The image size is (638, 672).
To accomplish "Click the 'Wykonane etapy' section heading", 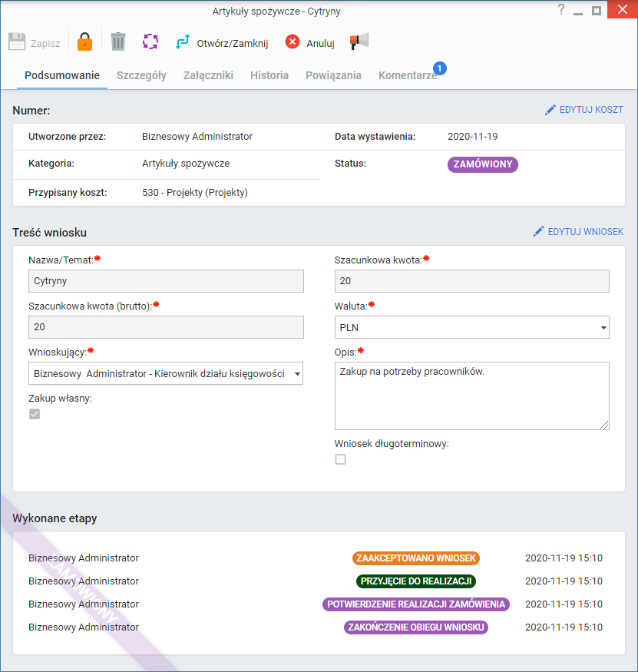I will pyautogui.click(x=55, y=518).
